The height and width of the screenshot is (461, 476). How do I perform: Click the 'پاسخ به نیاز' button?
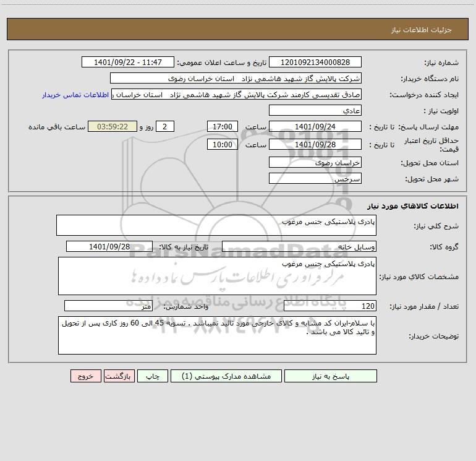tap(331, 376)
